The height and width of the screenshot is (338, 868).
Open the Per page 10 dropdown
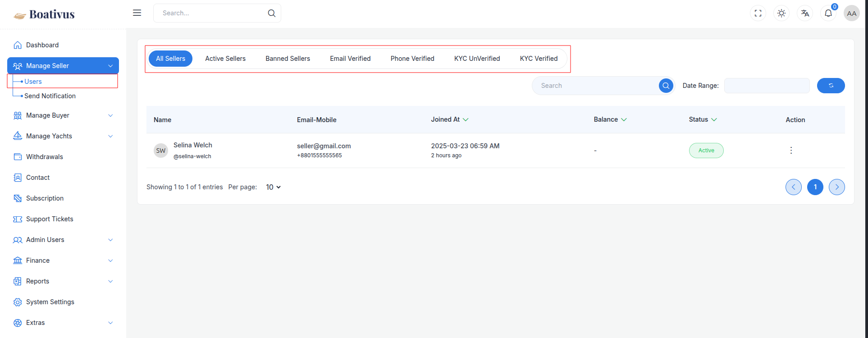[x=273, y=187]
